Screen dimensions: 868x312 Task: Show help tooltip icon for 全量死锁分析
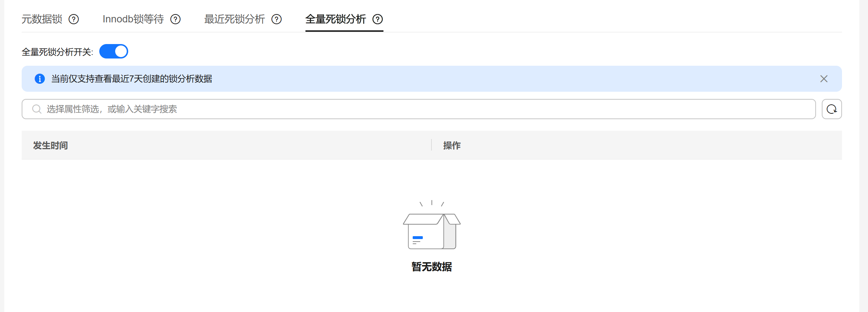click(378, 19)
